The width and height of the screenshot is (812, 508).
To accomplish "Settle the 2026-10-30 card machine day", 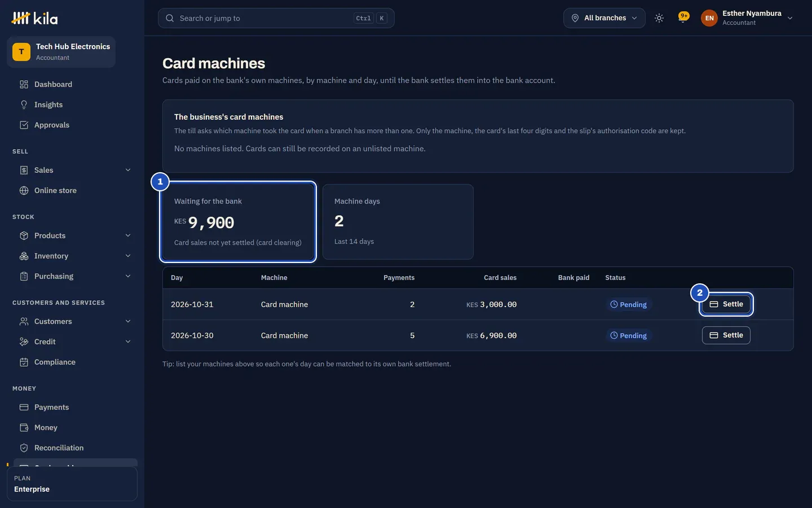I will click(726, 335).
